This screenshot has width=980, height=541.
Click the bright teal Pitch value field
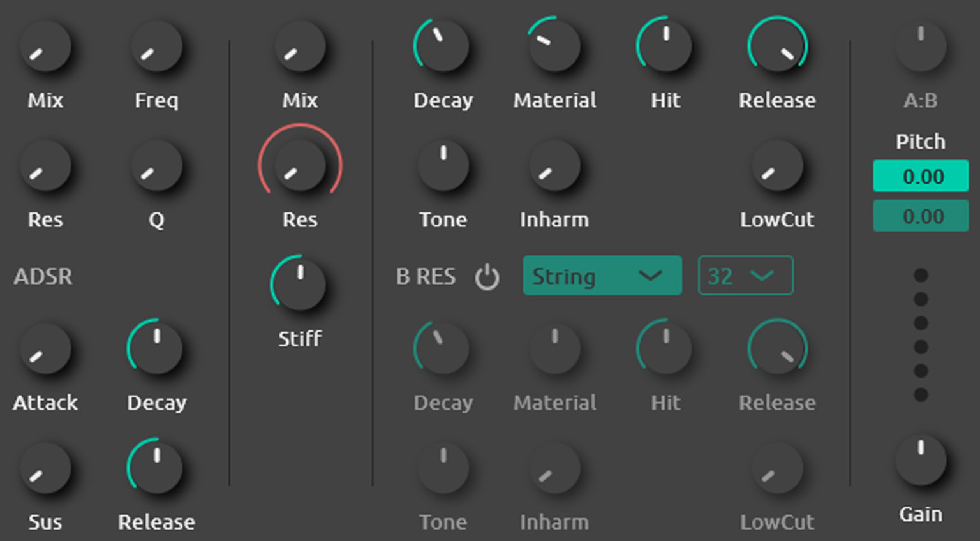[x=920, y=176]
